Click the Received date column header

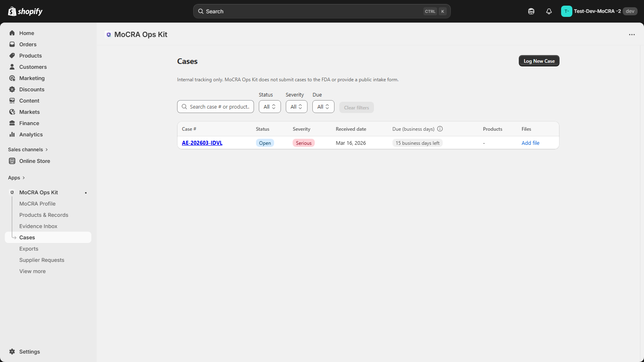pyautogui.click(x=351, y=129)
